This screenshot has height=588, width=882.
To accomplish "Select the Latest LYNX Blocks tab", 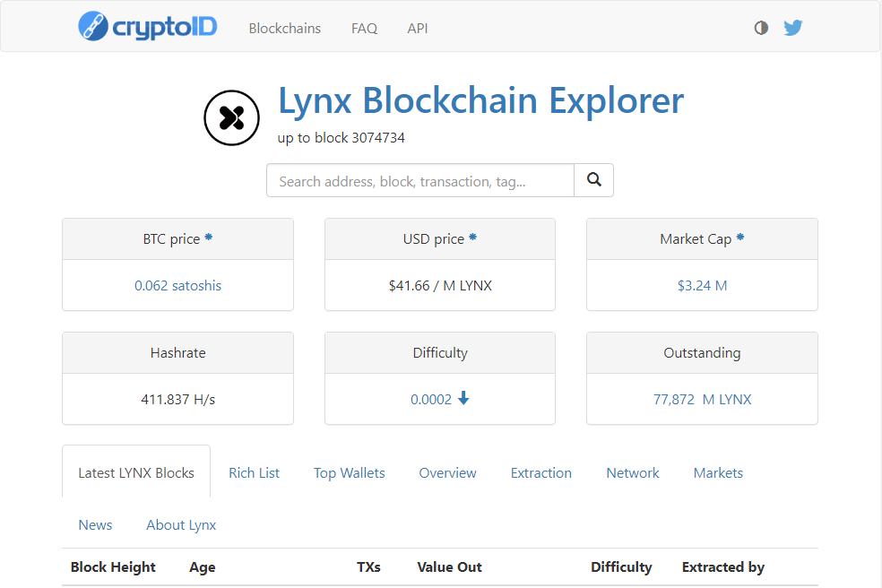I will pyautogui.click(x=136, y=472).
